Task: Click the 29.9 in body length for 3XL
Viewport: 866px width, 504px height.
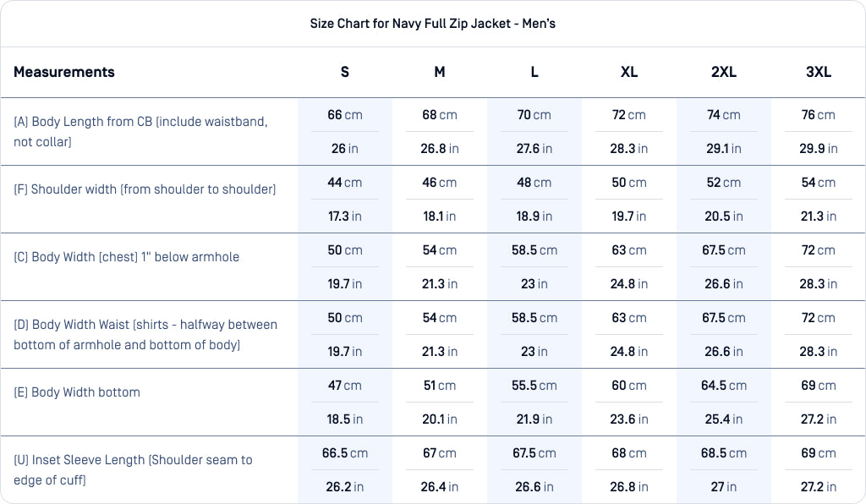Action: tap(819, 149)
